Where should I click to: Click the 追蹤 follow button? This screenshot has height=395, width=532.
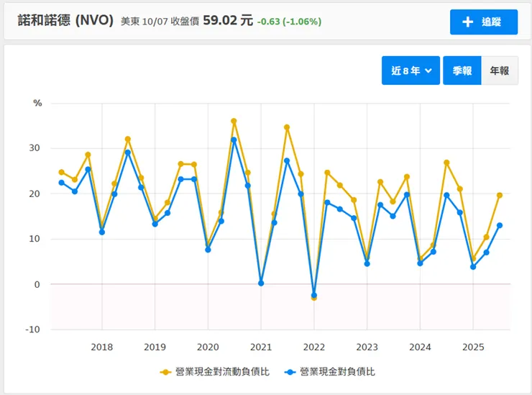(484, 22)
